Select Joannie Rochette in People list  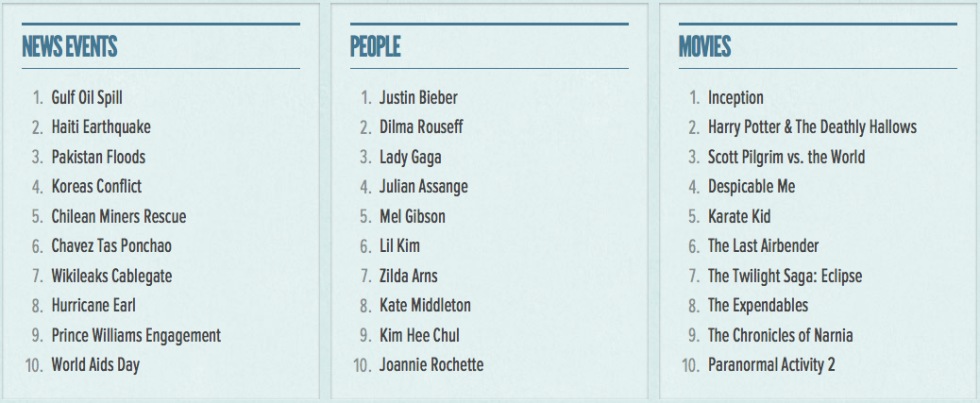(431, 365)
